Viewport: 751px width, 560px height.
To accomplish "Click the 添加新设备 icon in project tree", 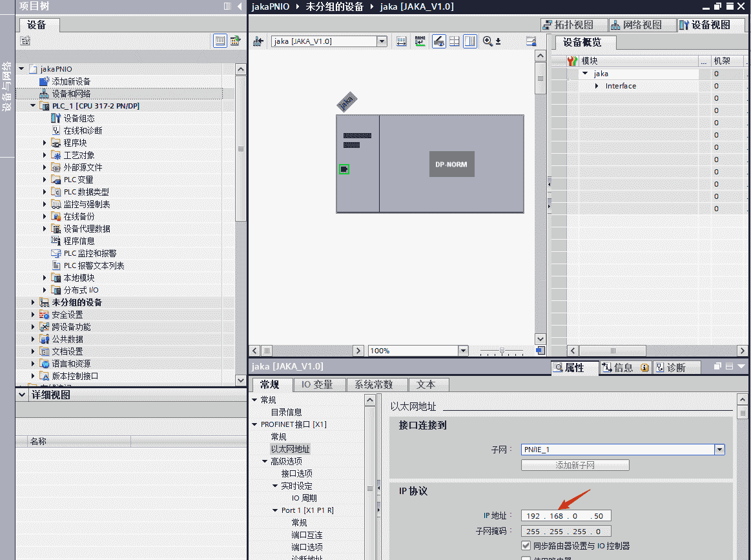I will tap(44, 81).
